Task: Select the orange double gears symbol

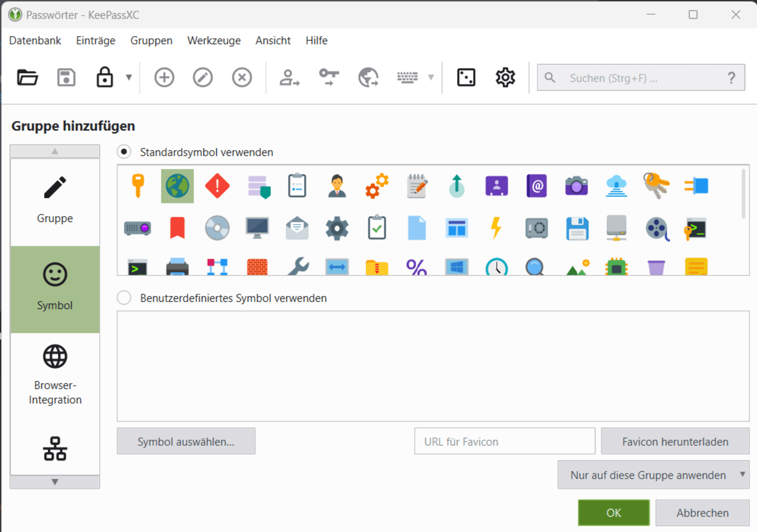Action: [377, 186]
